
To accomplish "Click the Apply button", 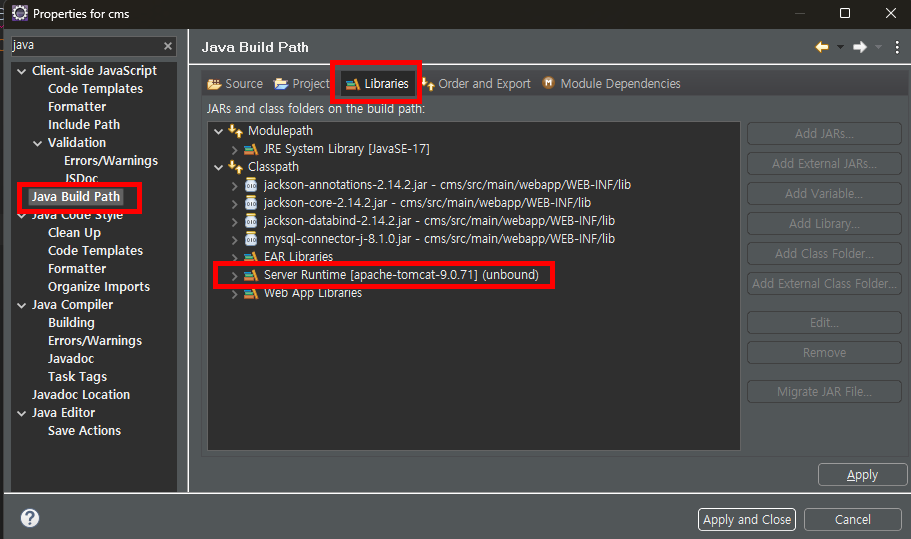I will [862, 475].
